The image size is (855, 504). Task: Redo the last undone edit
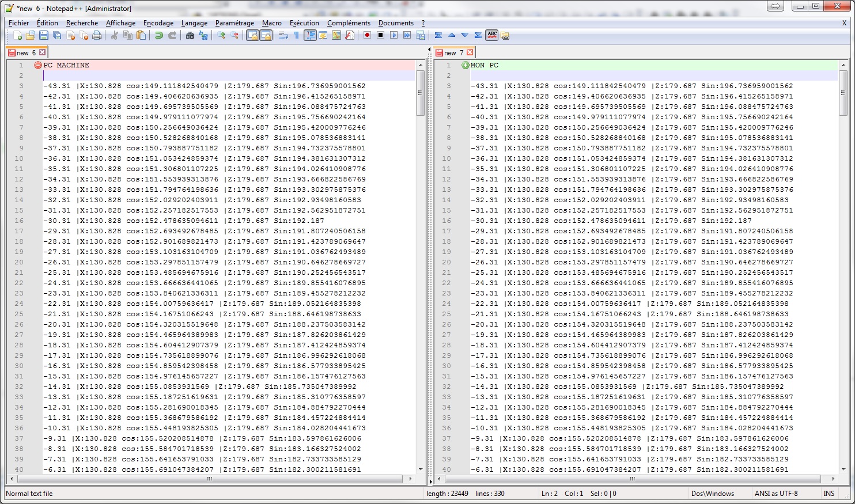click(172, 35)
